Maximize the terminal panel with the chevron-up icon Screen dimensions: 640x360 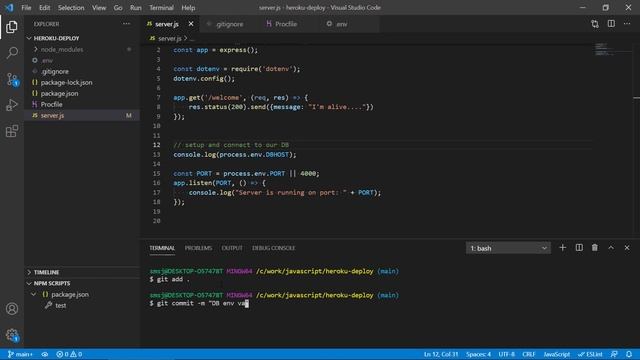pos(611,248)
